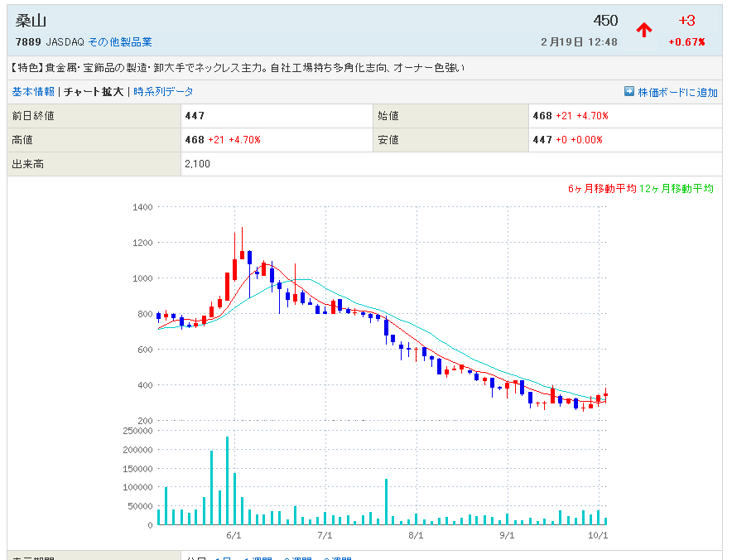This screenshot has height=560, width=732.
Task: Open the 基本情報 tab
Action: (33, 92)
